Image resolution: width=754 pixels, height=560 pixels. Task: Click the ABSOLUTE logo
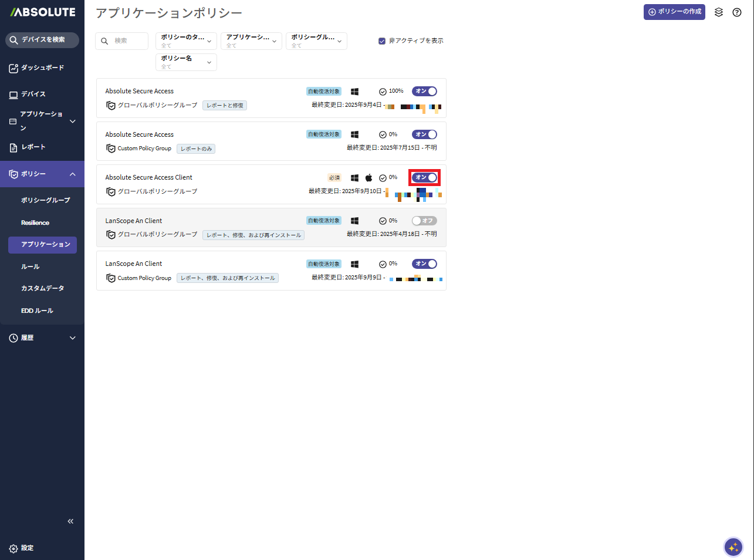click(x=43, y=12)
